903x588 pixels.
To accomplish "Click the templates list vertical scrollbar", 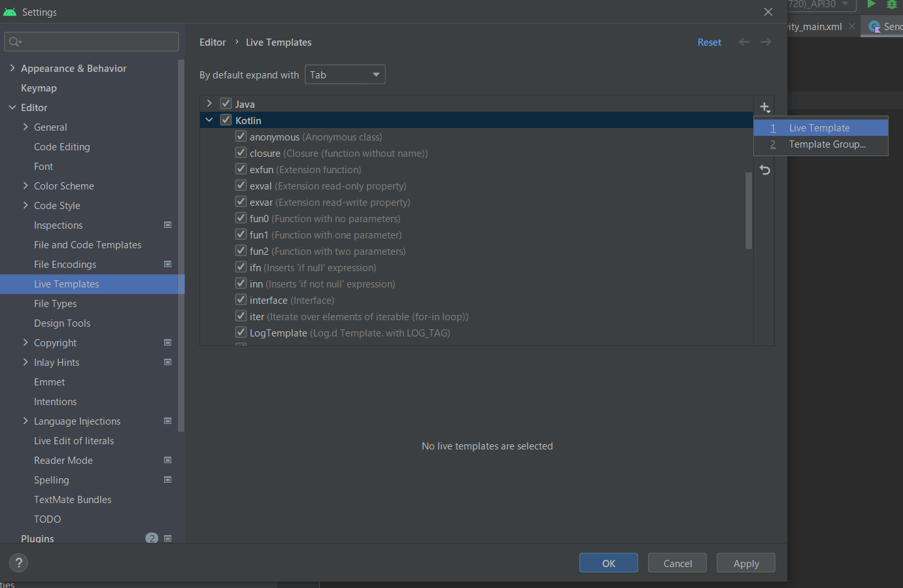I will point(749,210).
